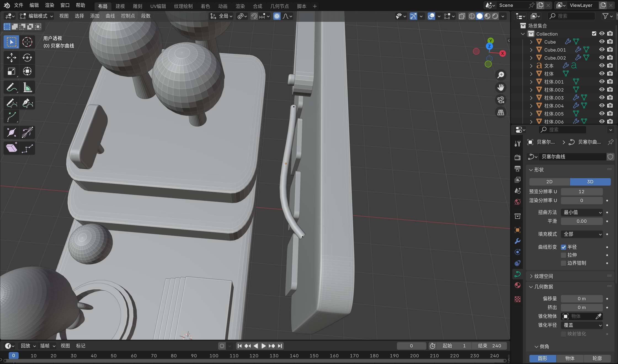The width and height of the screenshot is (618, 364).
Task: Set curve shape to 2D
Action: tap(549, 182)
